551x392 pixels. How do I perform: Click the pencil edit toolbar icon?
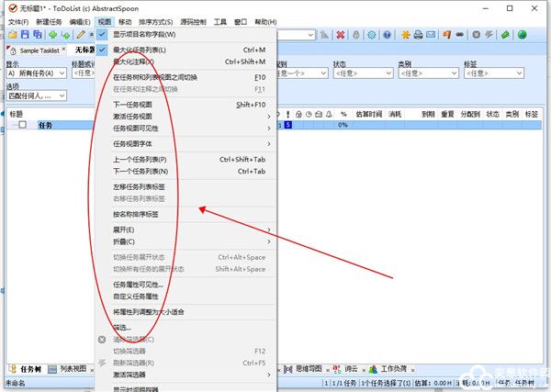pyautogui.click(x=80, y=35)
